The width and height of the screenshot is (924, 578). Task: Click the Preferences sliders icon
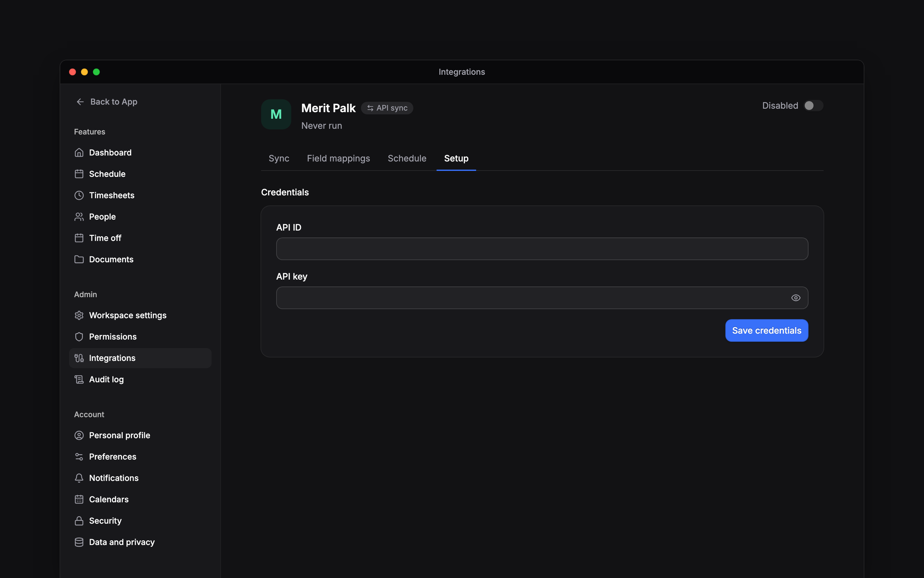coord(79,457)
